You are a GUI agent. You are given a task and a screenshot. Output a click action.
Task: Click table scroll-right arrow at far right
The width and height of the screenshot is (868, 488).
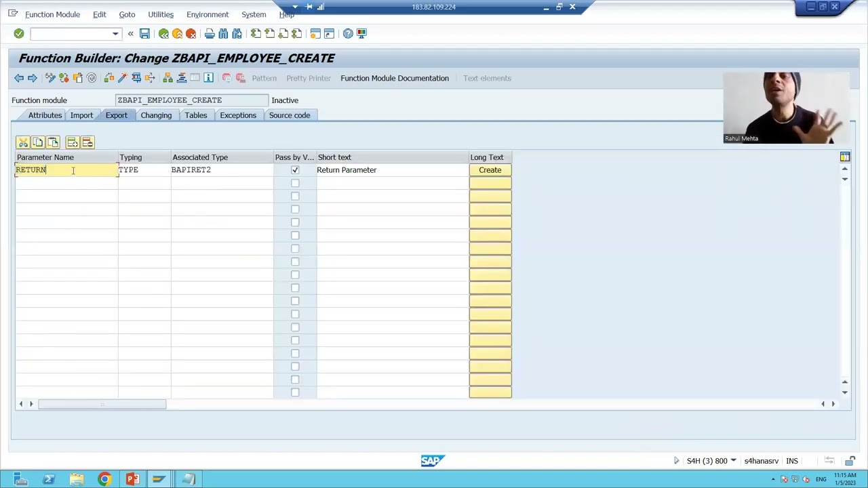point(833,404)
